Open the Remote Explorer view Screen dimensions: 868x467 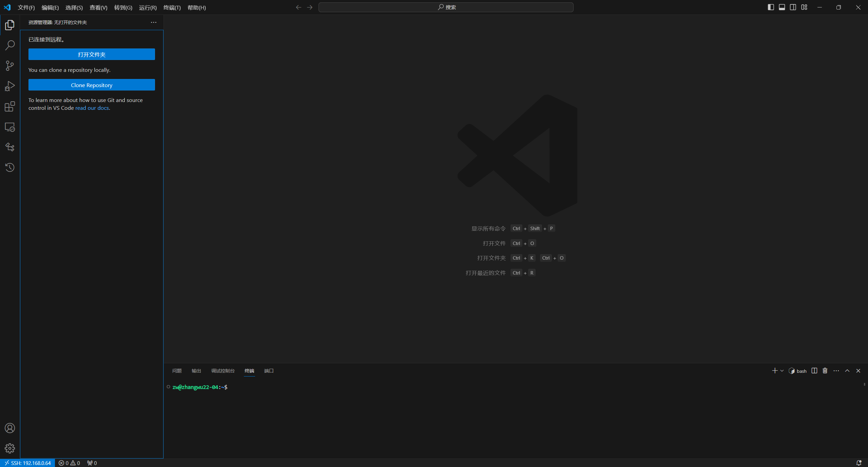(10, 127)
